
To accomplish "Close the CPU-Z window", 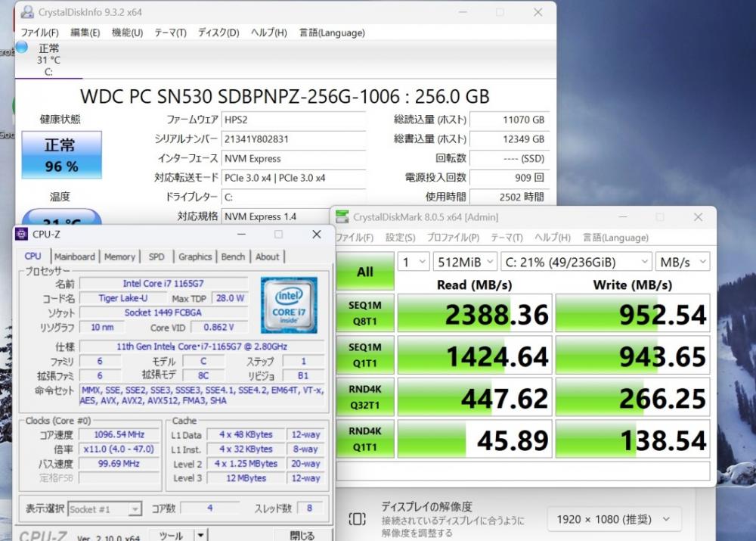I will (x=316, y=234).
